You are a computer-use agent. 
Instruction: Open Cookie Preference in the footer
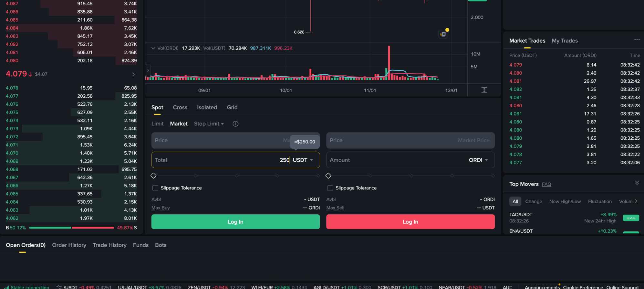coord(583,287)
